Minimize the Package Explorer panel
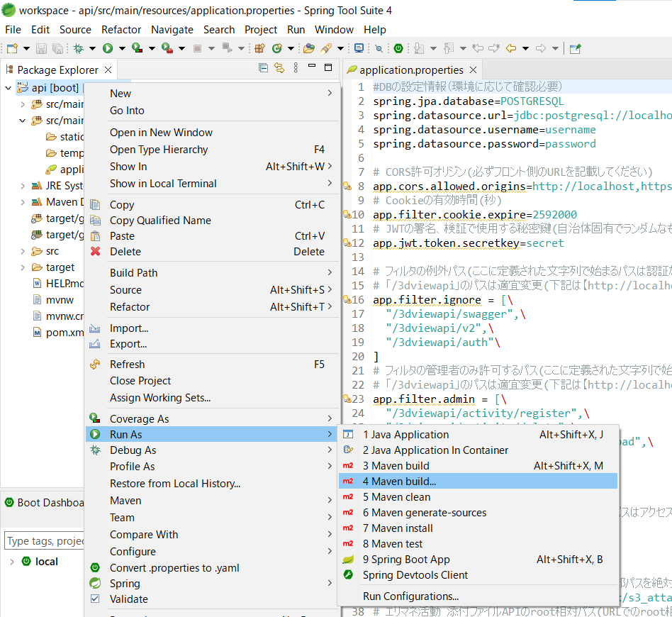This screenshot has width=672, height=617. [x=312, y=66]
